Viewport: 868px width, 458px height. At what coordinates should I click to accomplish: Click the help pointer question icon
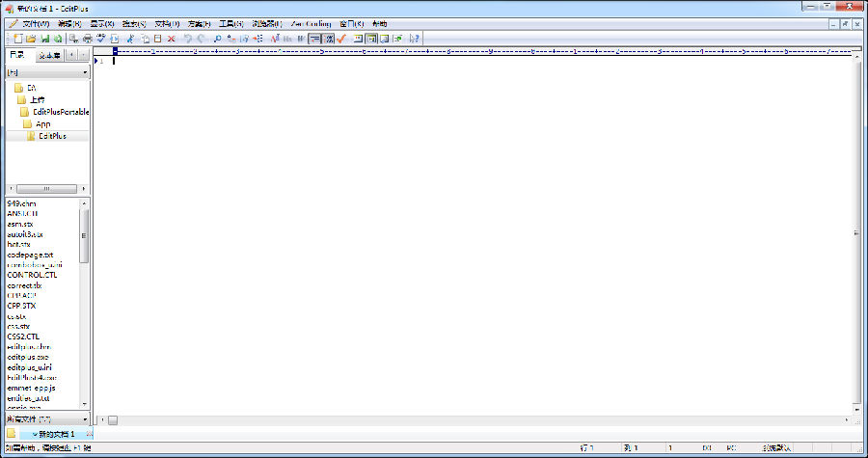click(414, 39)
